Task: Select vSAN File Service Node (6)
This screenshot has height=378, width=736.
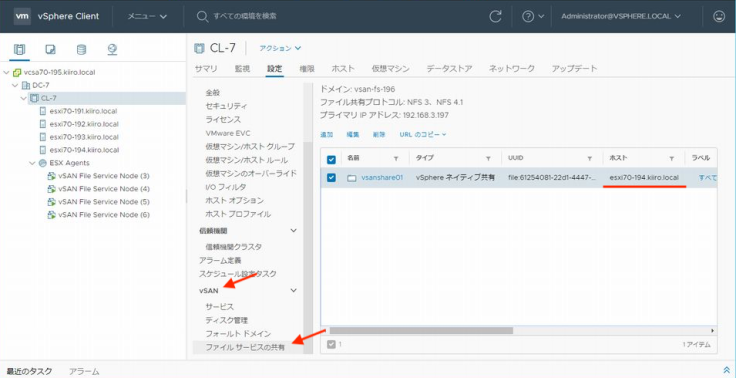Action: 104,215
